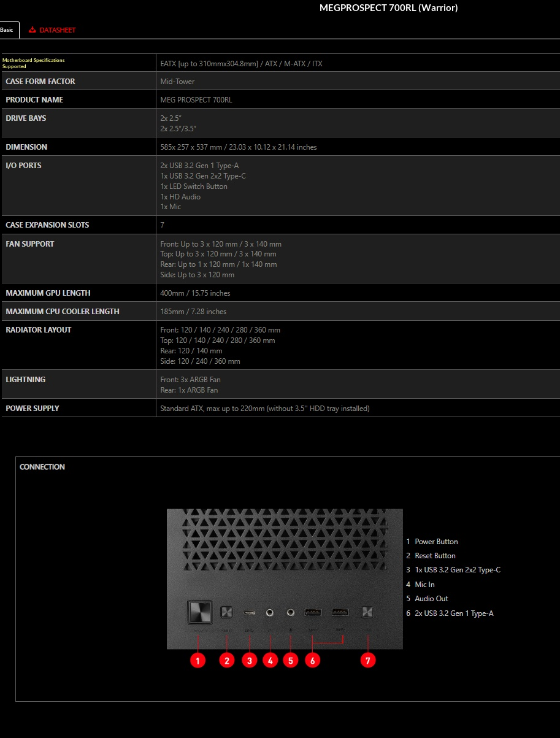Open the DATASHEET link
This screenshot has width=560, height=738.
coord(57,30)
